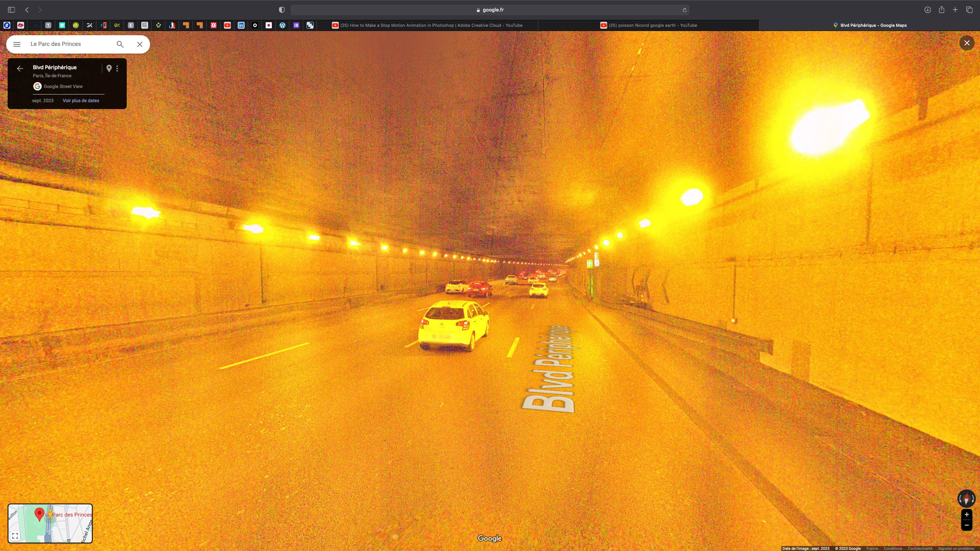Click 'Signaler un problème' link
980x551 pixels.
956,548
